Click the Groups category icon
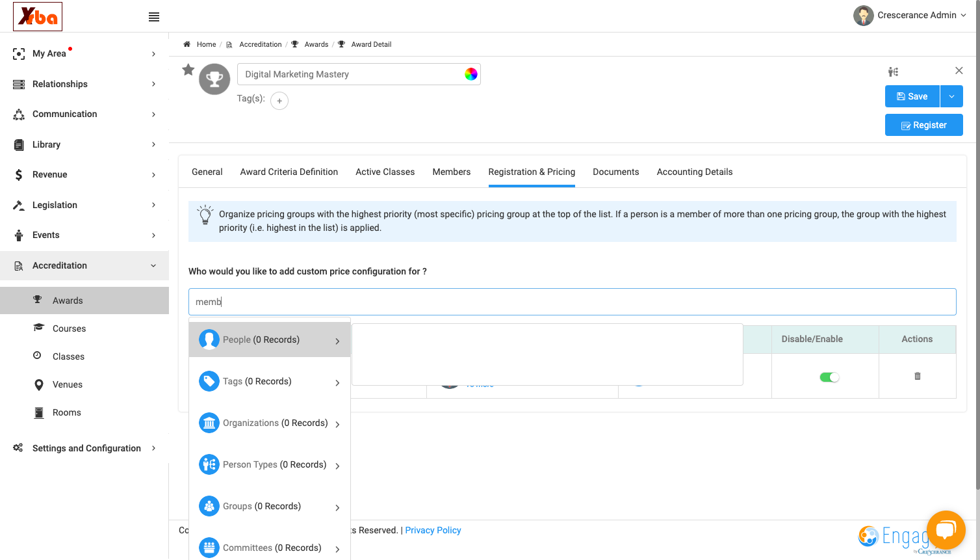The height and width of the screenshot is (560, 980). coord(209,506)
